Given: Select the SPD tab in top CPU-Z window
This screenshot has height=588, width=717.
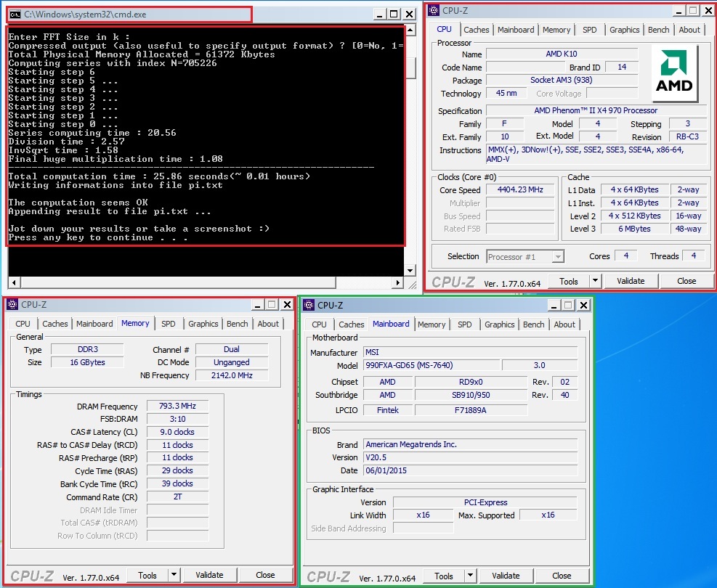Looking at the screenshot, I should [x=589, y=30].
